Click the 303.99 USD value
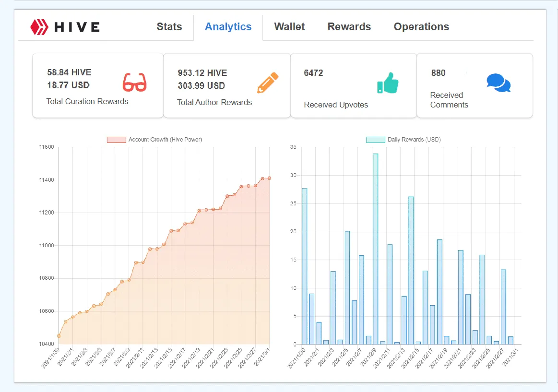558x392 pixels. (202, 86)
